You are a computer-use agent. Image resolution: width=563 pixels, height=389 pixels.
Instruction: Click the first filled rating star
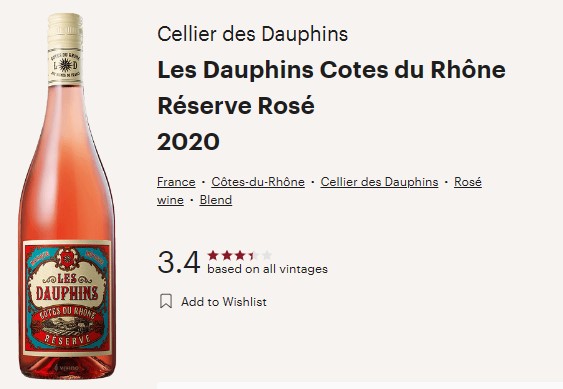(x=213, y=255)
